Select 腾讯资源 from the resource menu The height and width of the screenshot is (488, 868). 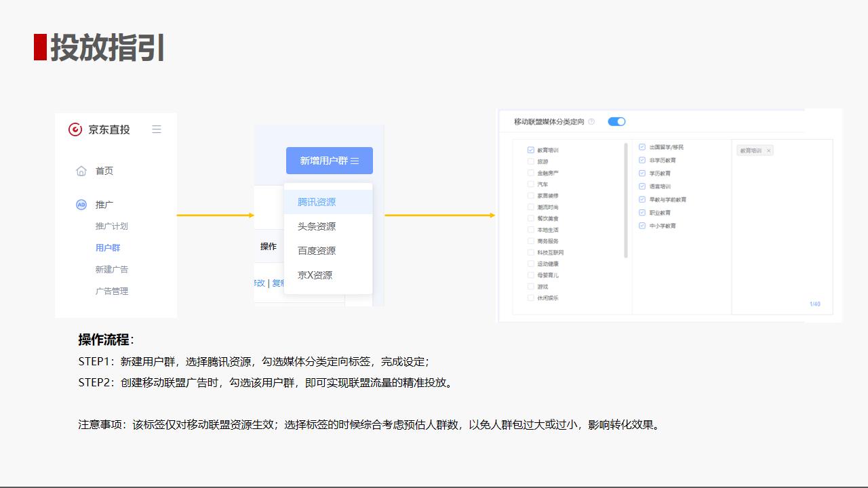pyautogui.click(x=317, y=201)
